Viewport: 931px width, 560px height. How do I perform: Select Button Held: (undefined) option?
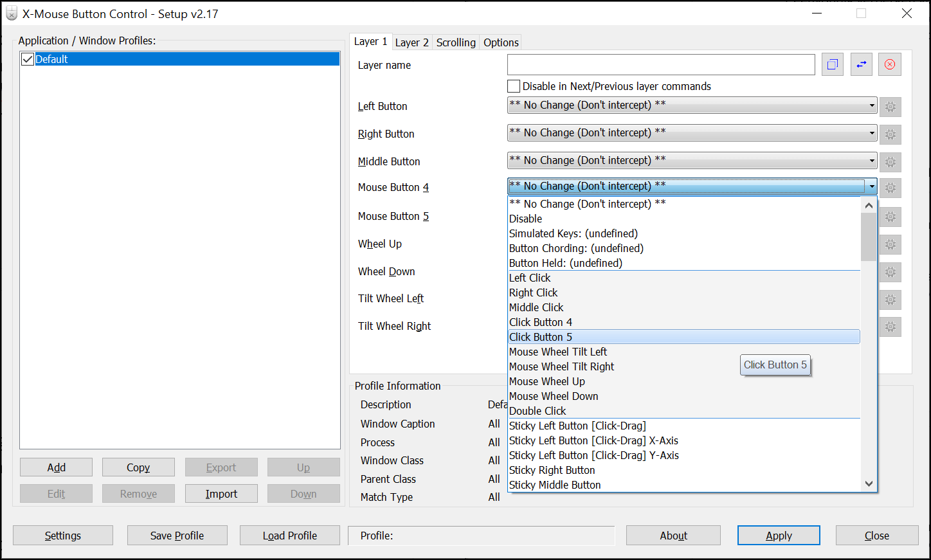[684, 263]
